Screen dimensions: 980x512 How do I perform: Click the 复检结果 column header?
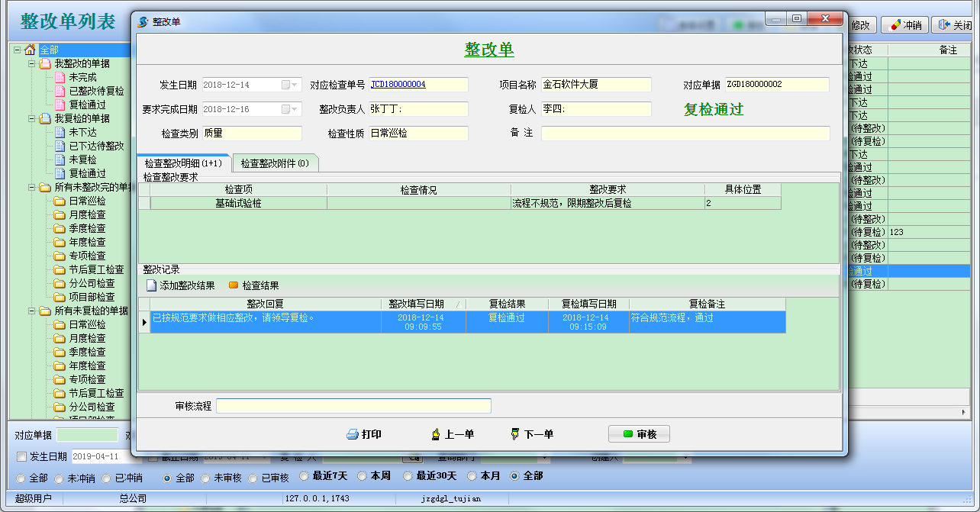(507, 304)
